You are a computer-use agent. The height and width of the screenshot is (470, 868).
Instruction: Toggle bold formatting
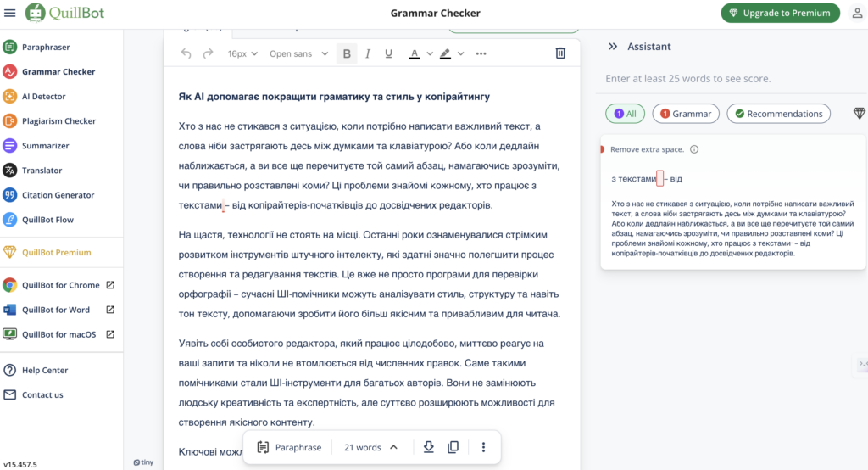(x=347, y=53)
